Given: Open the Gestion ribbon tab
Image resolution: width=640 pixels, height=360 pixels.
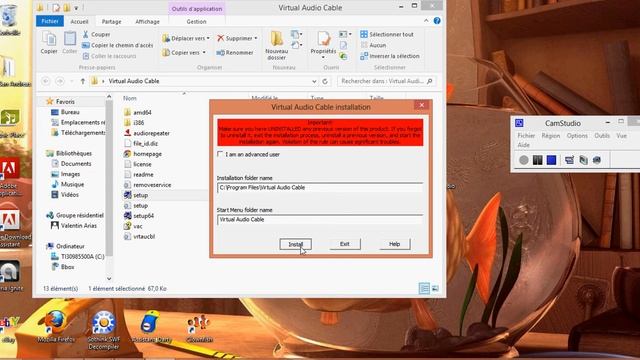Looking at the screenshot, I should click(196, 22).
